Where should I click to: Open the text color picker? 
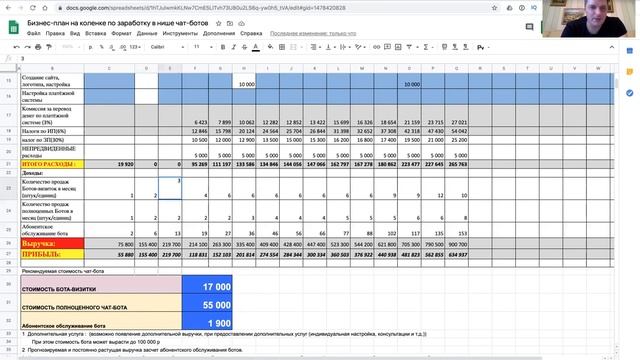tap(256, 47)
